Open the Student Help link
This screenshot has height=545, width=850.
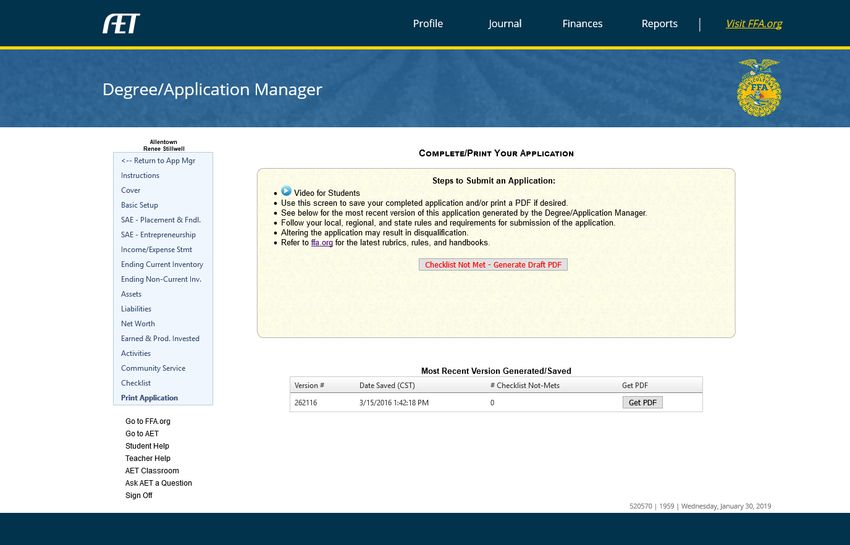click(x=147, y=446)
